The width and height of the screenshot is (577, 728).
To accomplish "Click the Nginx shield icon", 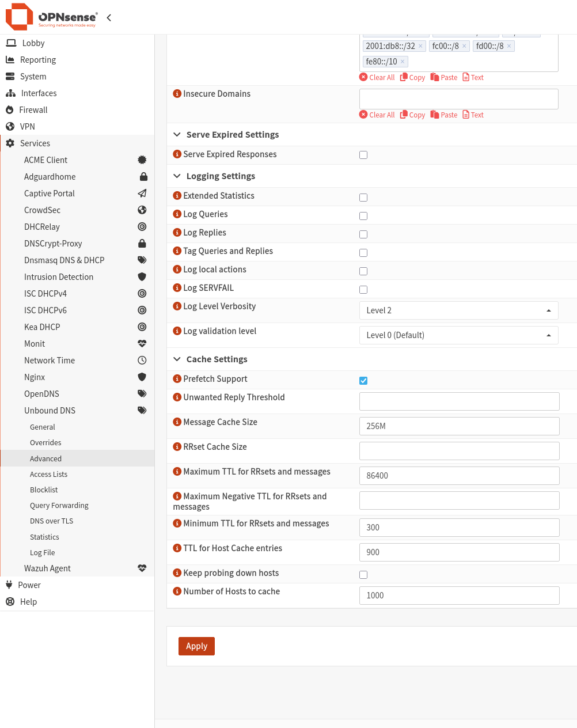I will click(x=142, y=377).
